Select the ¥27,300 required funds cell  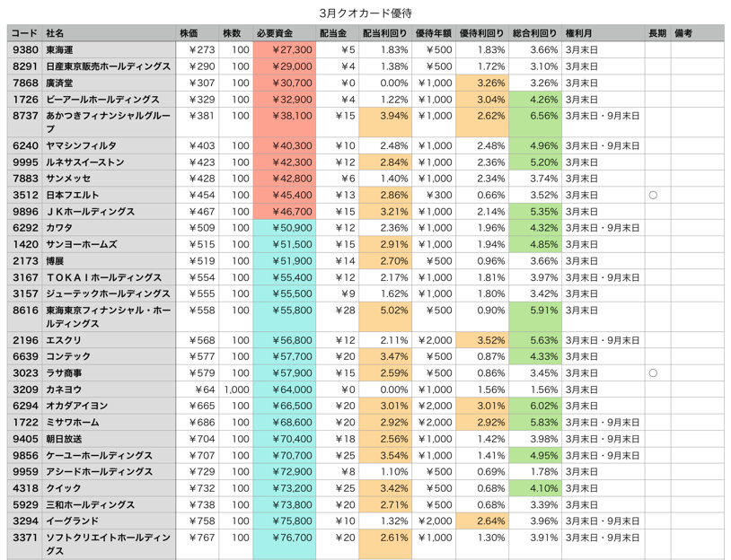pyautogui.click(x=285, y=50)
